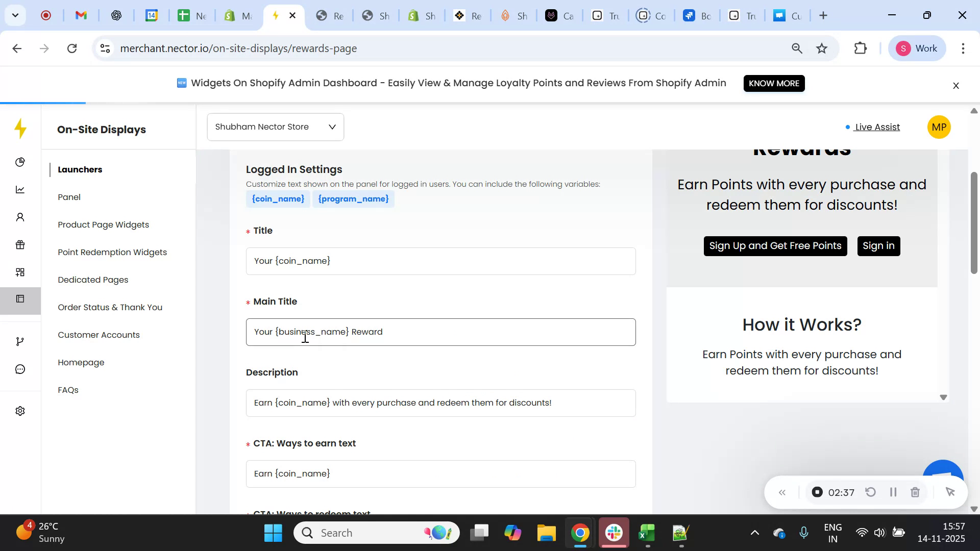
Task: Select the rewards gift icon
Action: [x=20, y=244]
